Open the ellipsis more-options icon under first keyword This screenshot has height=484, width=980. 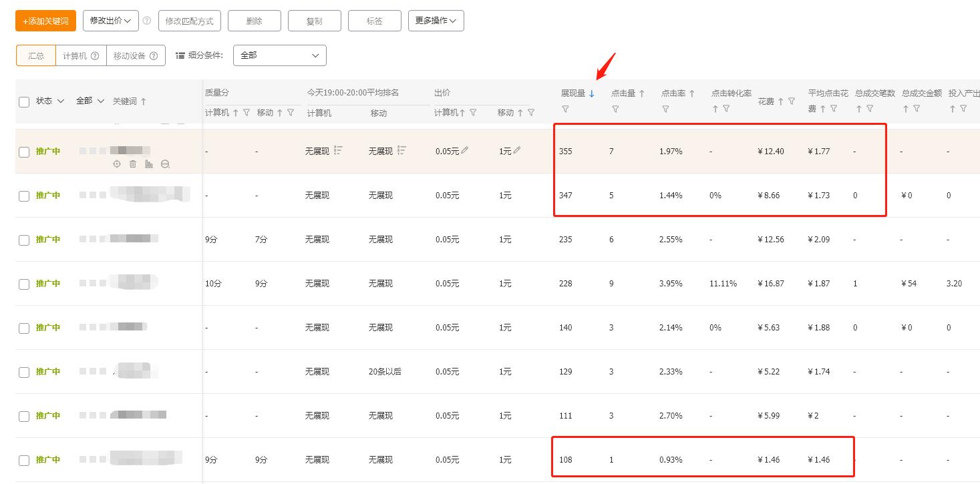[165, 164]
